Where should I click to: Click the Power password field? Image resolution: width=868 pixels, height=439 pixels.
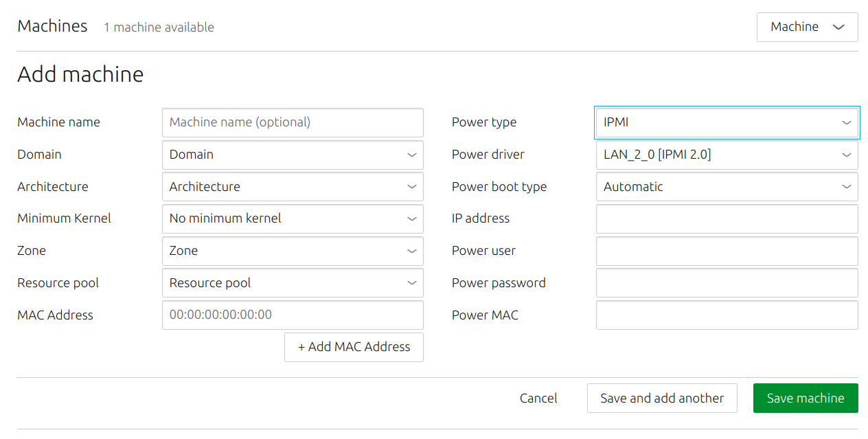click(727, 283)
